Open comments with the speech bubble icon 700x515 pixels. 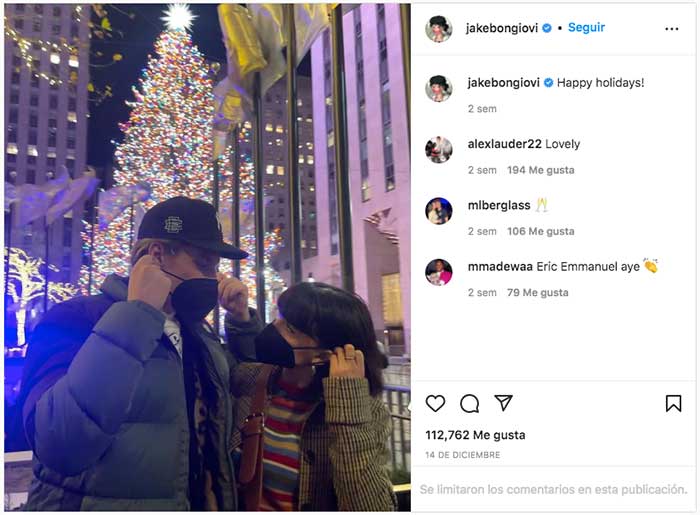470,403
